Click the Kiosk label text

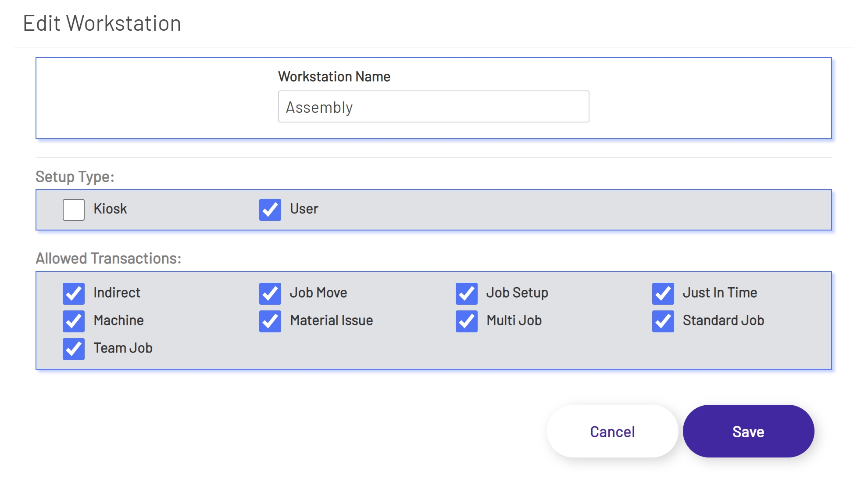coord(110,209)
